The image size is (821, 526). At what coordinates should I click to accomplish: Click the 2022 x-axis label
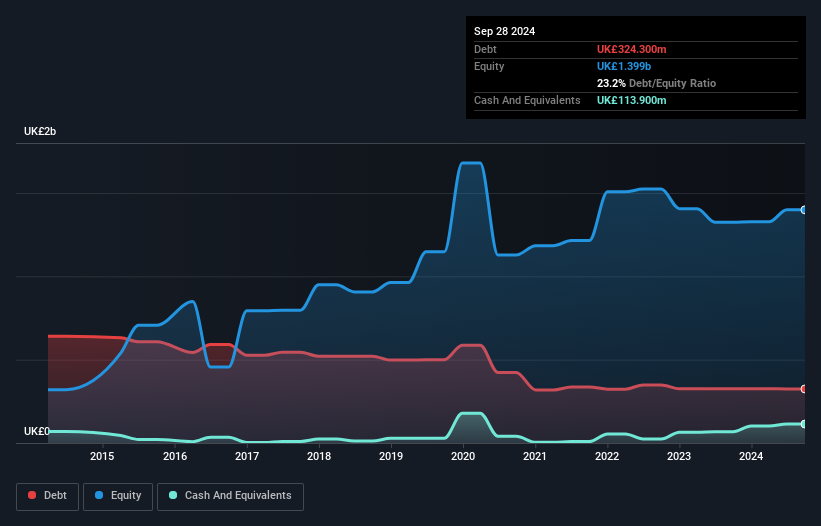coord(607,456)
